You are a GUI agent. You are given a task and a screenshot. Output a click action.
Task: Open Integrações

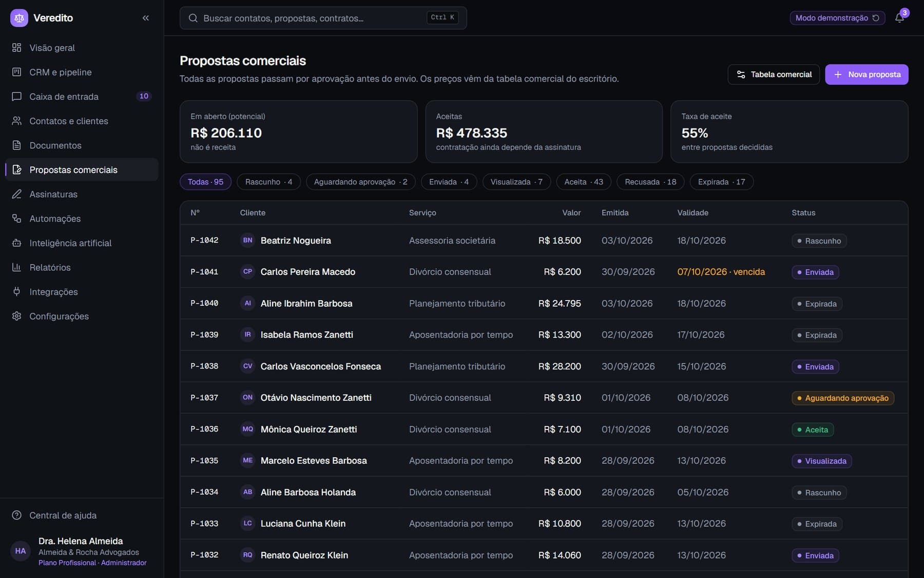pos(82,292)
